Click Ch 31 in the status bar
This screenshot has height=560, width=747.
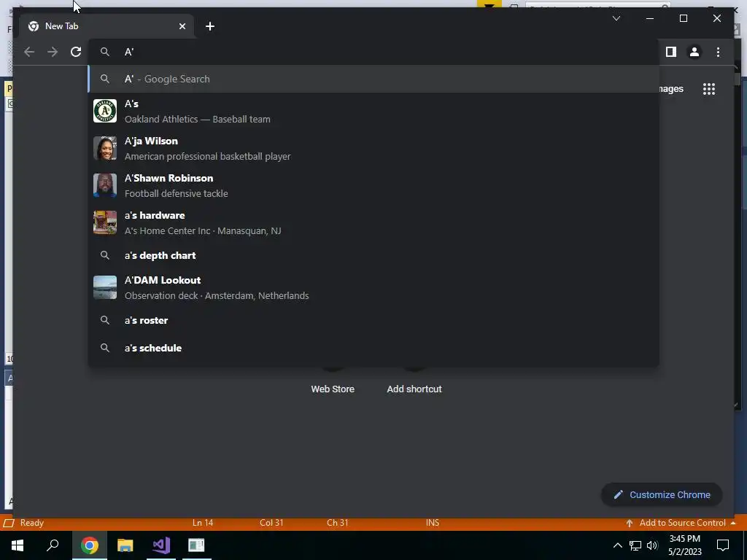[x=338, y=523]
